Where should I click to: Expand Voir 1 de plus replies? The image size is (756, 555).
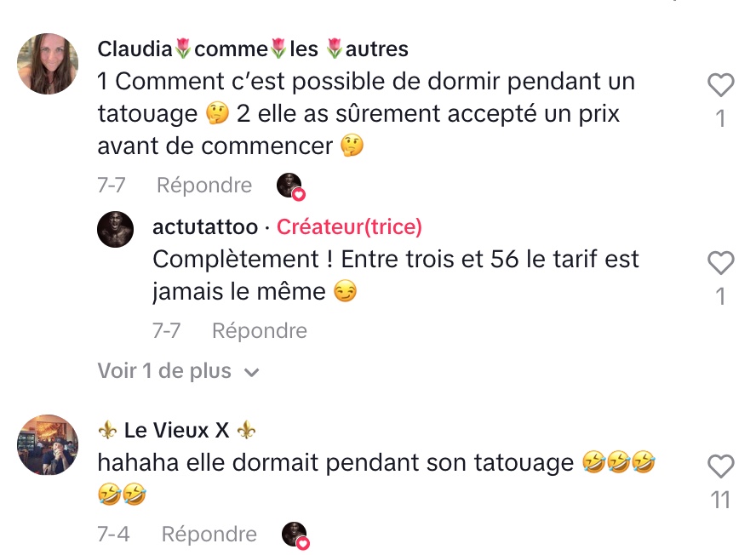pos(179,371)
